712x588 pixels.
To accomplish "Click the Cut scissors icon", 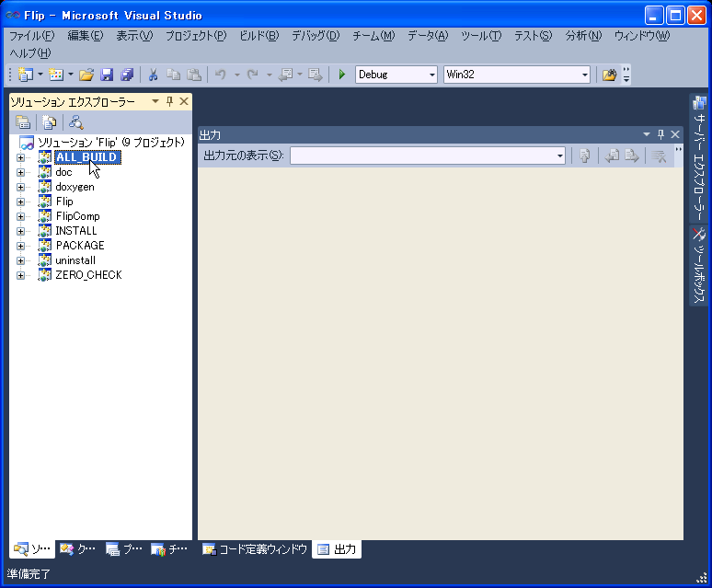I will pos(153,75).
